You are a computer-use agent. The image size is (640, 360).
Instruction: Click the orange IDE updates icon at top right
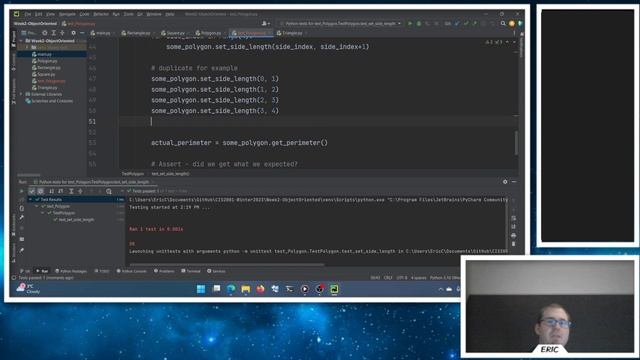pos(512,24)
